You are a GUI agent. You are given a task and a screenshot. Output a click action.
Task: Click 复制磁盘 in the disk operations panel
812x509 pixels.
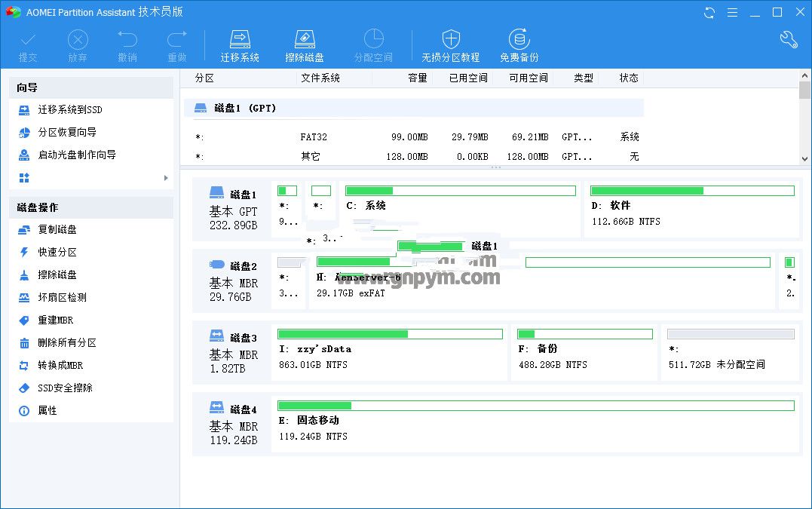pos(57,230)
